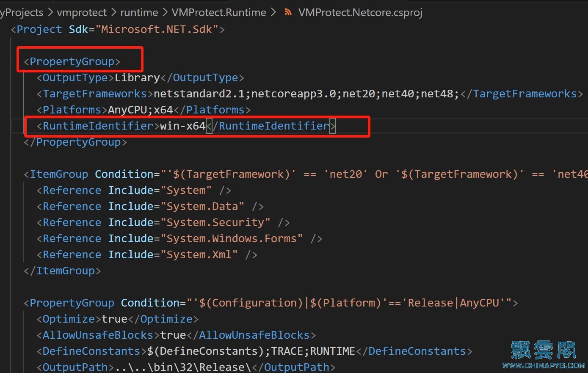
Task: Click the first closing PropertyGroup tag
Action: (x=75, y=142)
